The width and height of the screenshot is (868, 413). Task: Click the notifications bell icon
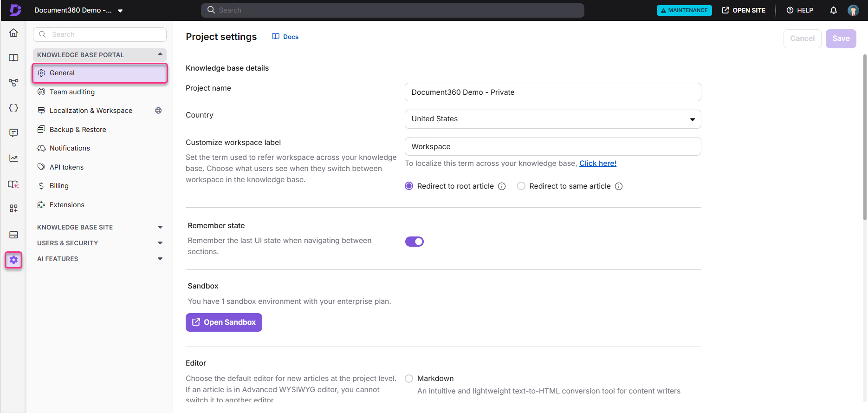coord(833,10)
